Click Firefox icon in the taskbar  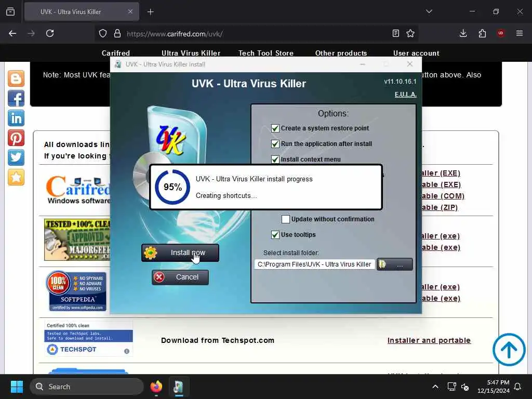click(x=156, y=387)
